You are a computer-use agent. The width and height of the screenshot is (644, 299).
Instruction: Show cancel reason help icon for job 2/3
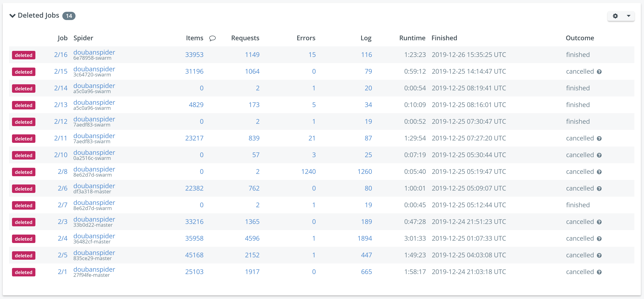tap(599, 222)
